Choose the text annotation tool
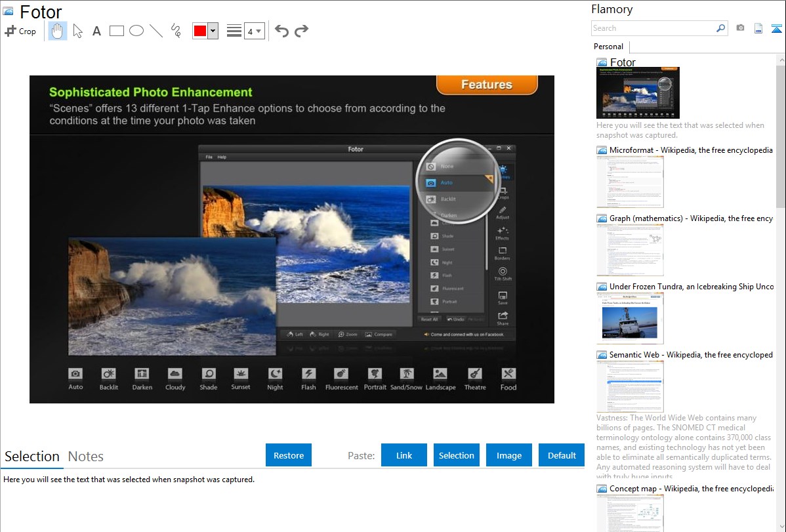This screenshot has width=786, height=532. pyautogui.click(x=96, y=31)
